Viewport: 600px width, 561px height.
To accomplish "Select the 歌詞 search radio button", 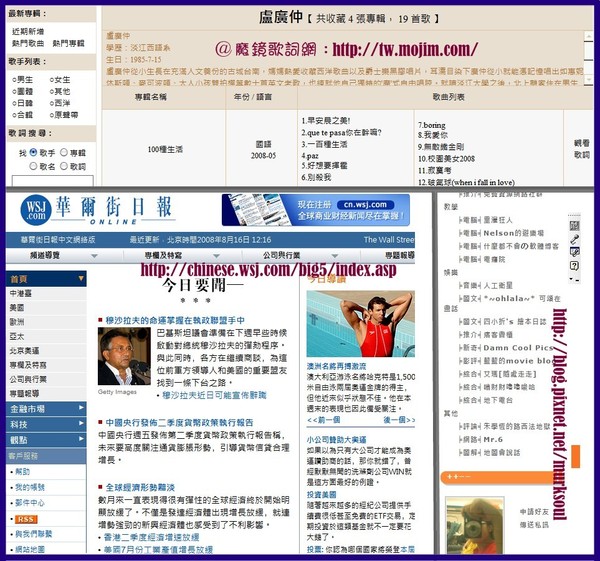I will coord(64,166).
